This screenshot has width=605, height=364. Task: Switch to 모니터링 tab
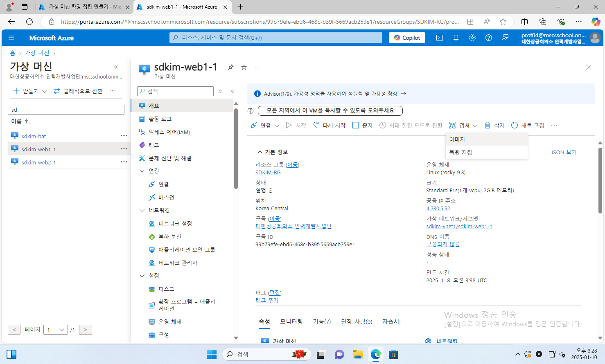[291, 321]
